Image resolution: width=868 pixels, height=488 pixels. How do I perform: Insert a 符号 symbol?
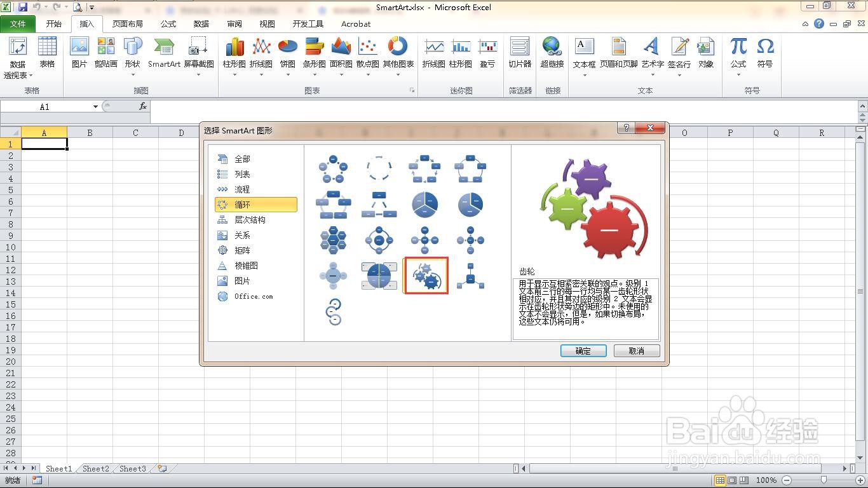765,53
